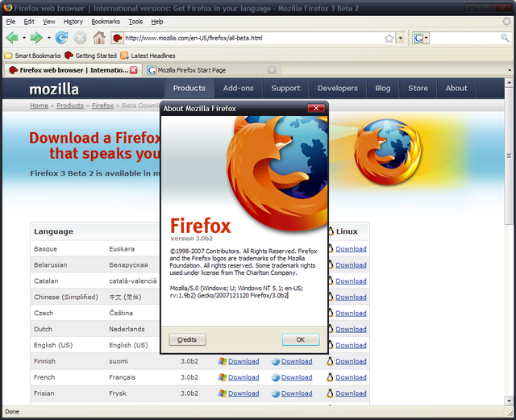Click the 'English (US)' language cell
This screenshot has height=420, width=516.
point(53,345)
